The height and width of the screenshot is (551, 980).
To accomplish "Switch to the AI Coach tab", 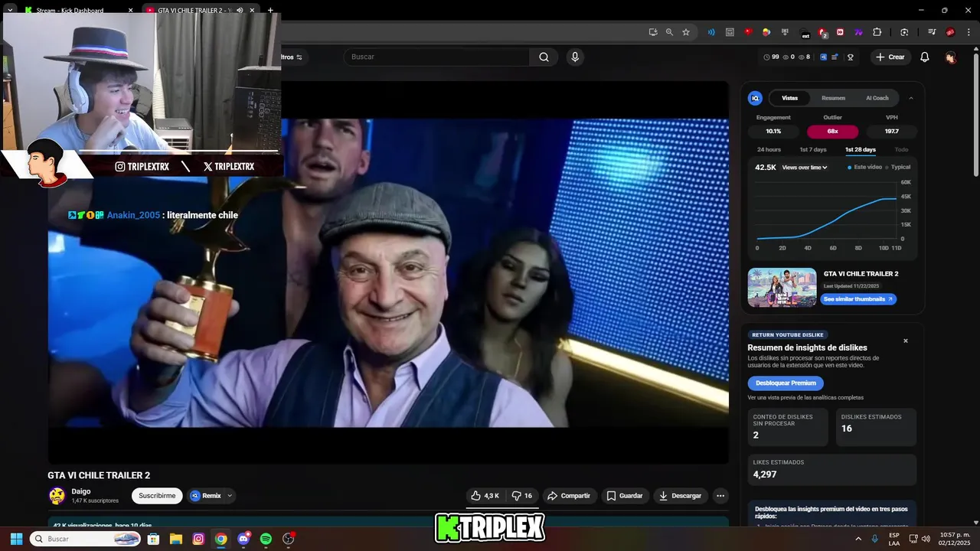I will tap(877, 98).
